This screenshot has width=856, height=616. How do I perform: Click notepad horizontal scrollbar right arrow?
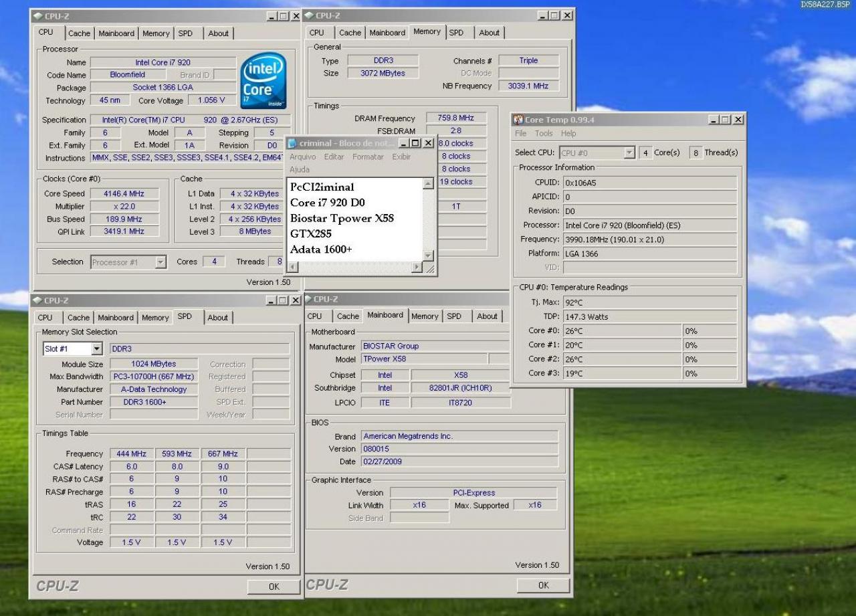(x=417, y=267)
